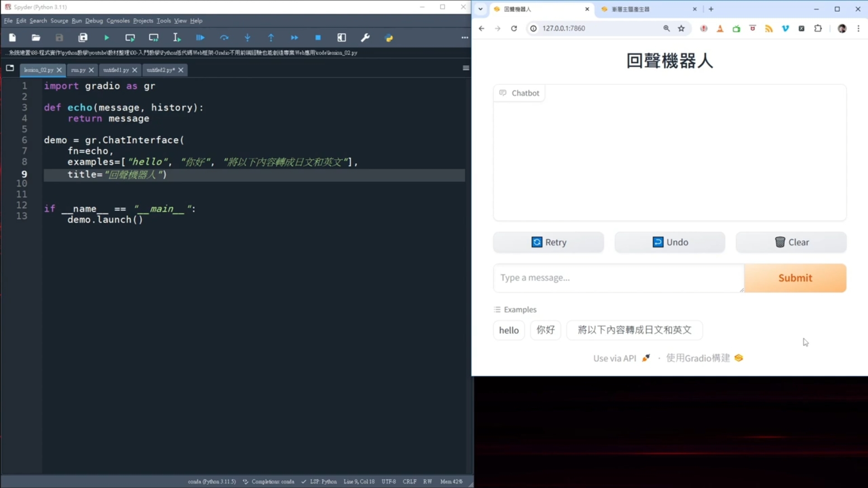Image resolution: width=868 pixels, height=488 pixels.
Task: Click the CRLF line ending status entry
Action: pos(410,482)
